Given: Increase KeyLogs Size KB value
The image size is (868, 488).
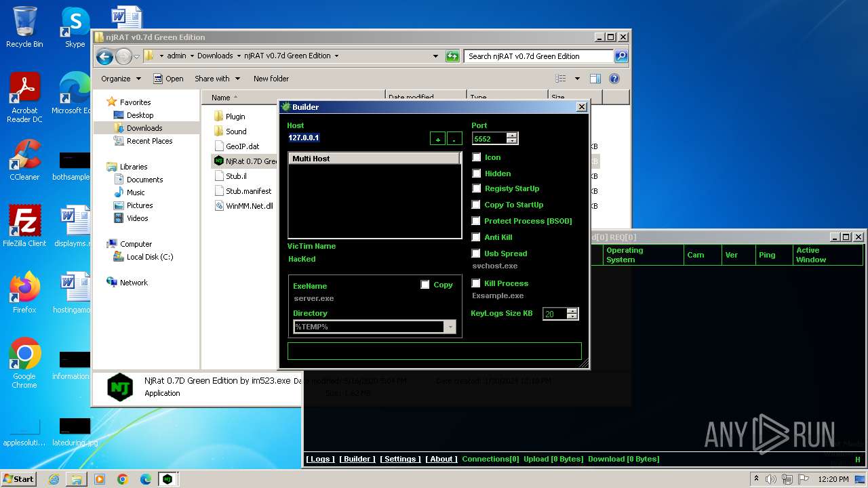Looking at the screenshot, I should [572, 311].
